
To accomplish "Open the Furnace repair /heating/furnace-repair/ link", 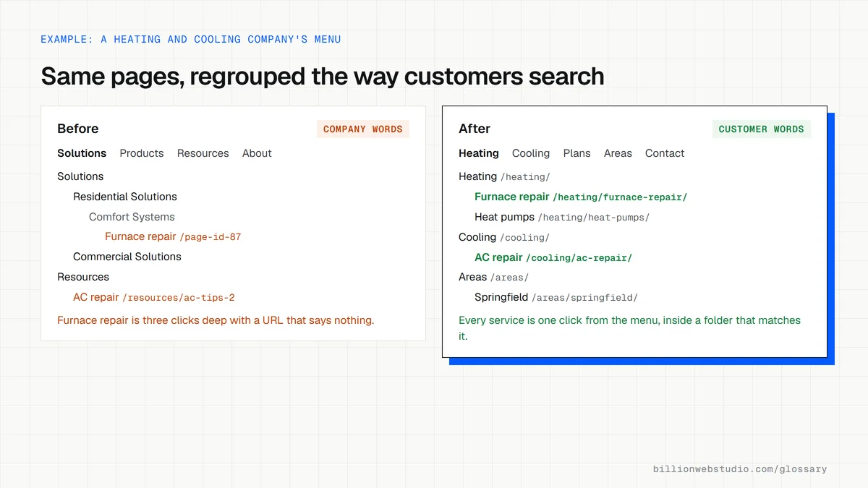I will [x=581, y=197].
